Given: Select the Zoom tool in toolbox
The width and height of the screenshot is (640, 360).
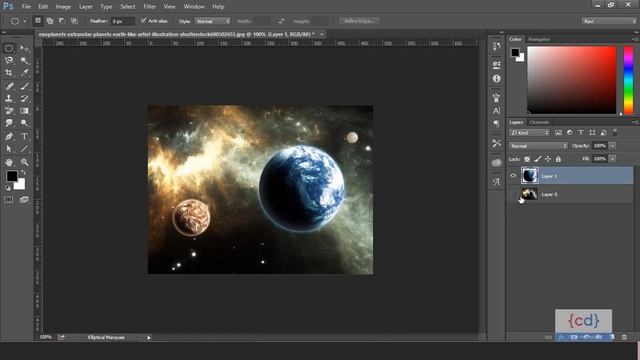Looking at the screenshot, I should point(24,162).
